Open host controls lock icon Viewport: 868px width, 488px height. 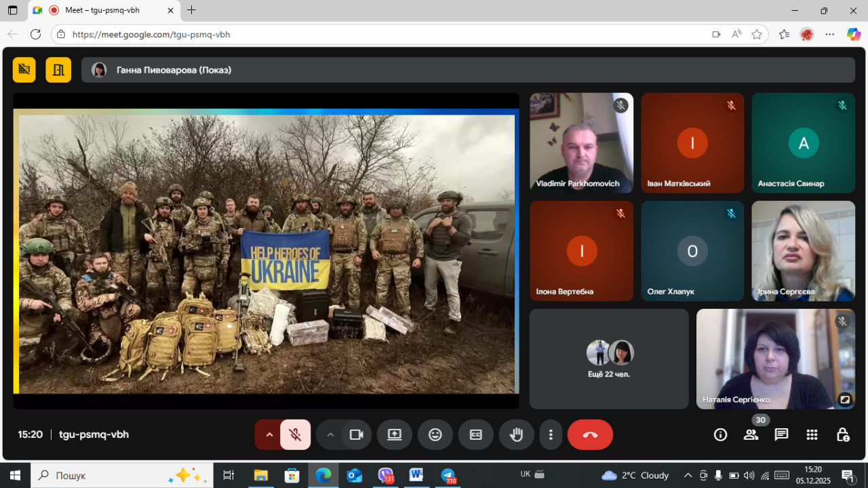[842, 434]
